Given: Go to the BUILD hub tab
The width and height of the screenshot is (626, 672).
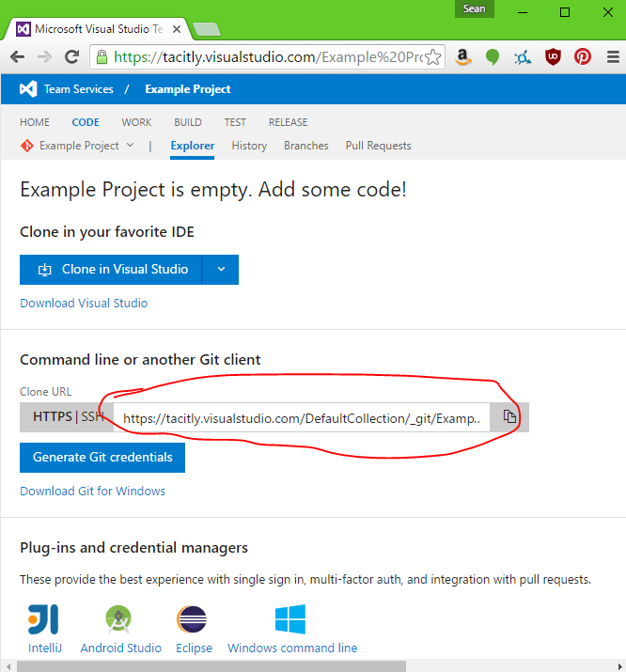Looking at the screenshot, I should (x=188, y=122).
